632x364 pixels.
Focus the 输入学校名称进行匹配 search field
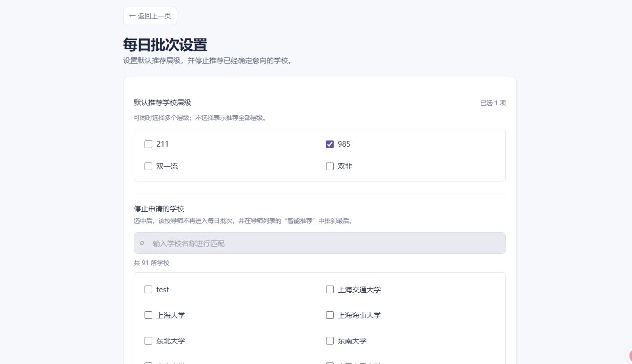[320, 243]
